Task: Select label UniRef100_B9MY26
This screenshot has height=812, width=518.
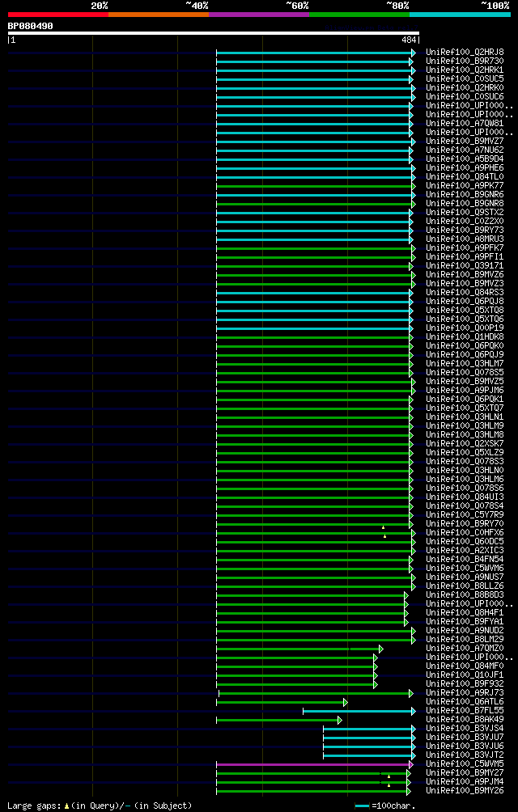Action: tap(465, 790)
